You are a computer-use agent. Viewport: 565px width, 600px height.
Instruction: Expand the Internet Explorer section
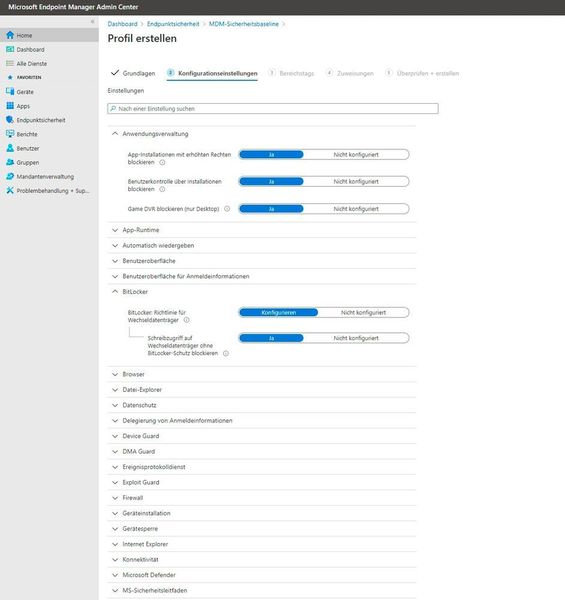[x=262, y=544]
